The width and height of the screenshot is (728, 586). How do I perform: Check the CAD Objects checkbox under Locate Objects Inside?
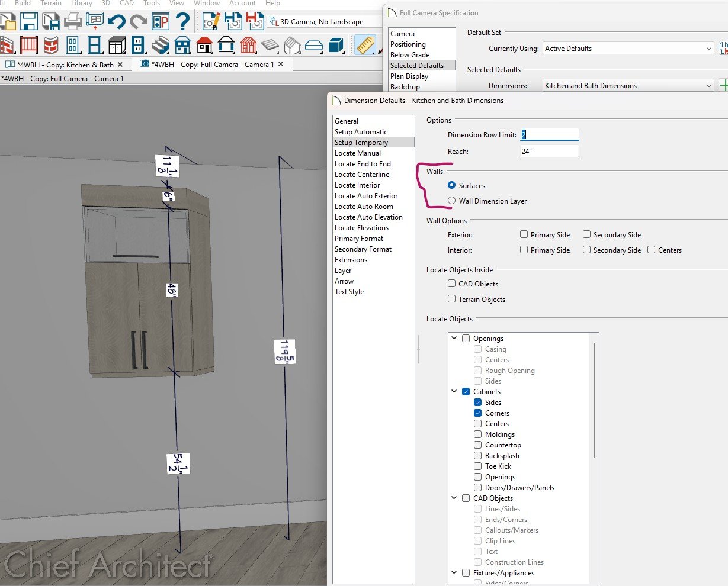coord(452,284)
